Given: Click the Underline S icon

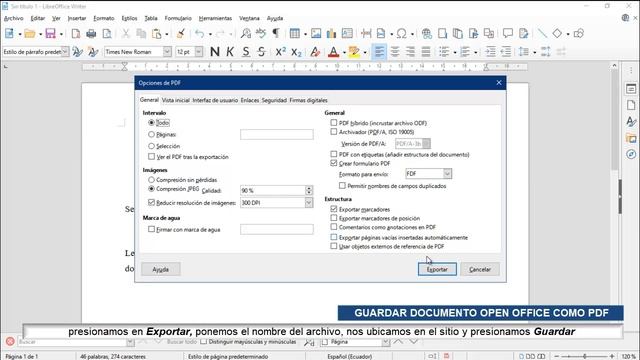Looking at the screenshot, I should click(x=246, y=52).
